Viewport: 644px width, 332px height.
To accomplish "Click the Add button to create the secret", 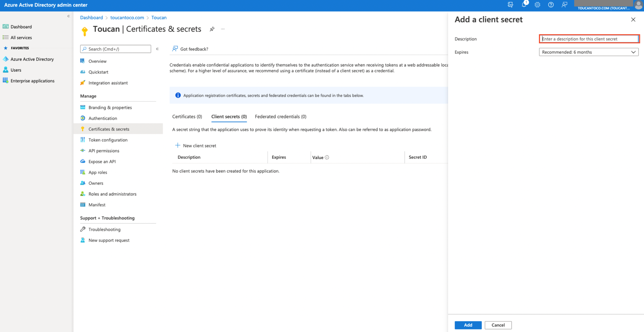I will (468, 325).
